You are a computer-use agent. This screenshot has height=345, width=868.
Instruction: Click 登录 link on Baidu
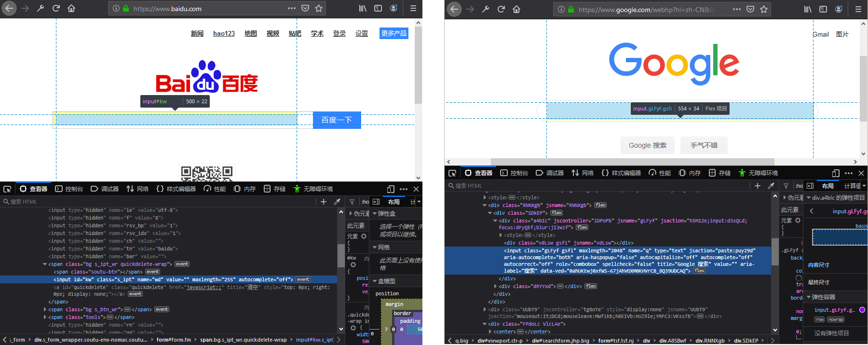339,33
